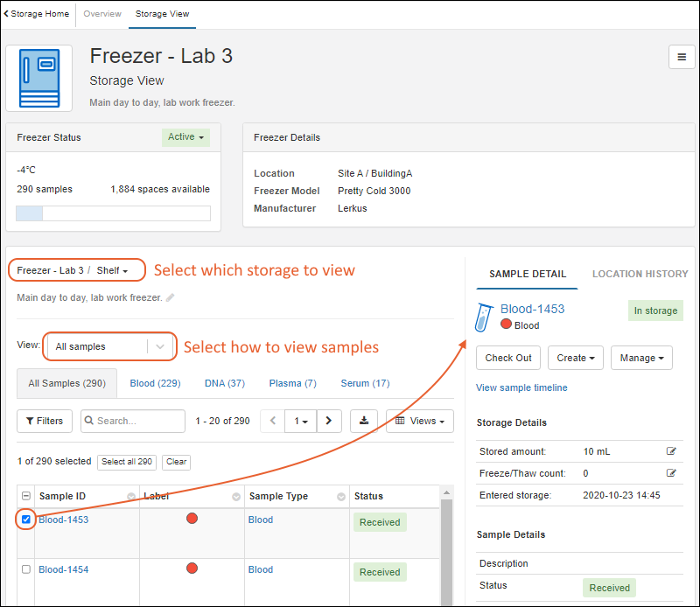
Task: Open the All samples view dropdown
Action: coord(109,346)
